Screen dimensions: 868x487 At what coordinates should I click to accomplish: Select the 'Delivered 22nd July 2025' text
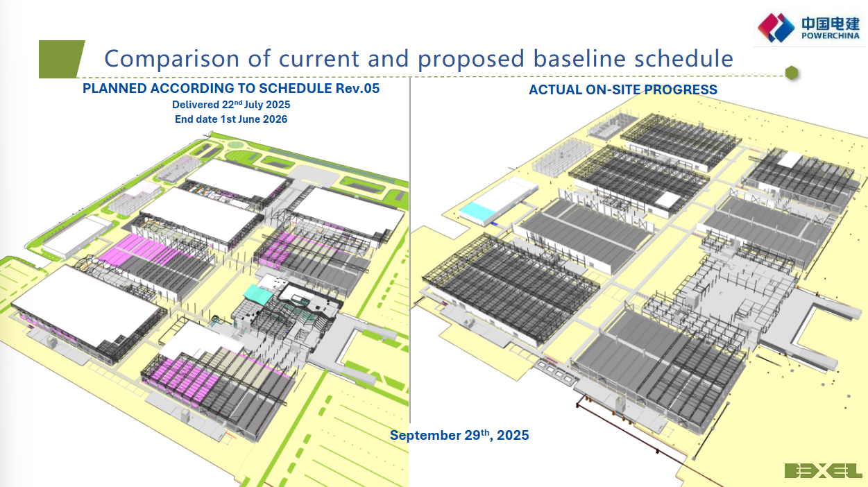click(231, 105)
